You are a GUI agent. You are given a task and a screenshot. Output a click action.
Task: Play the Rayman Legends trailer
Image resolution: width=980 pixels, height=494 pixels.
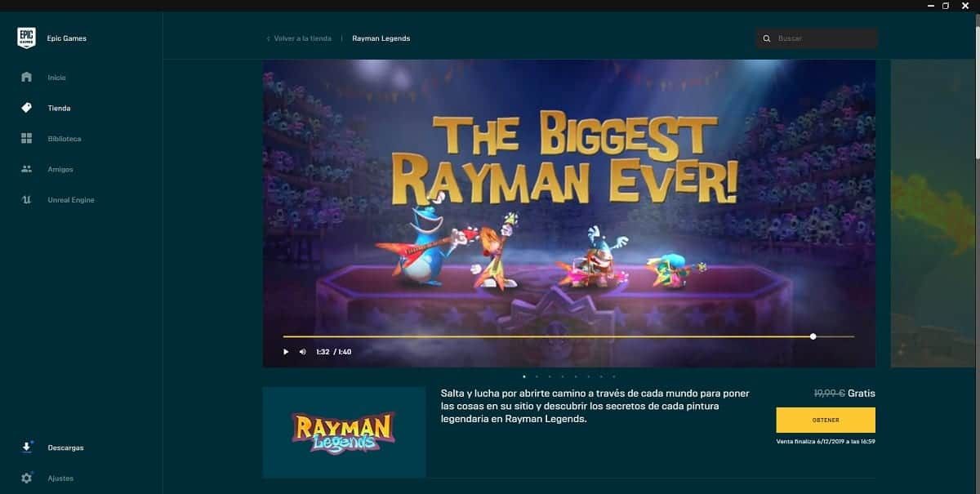286,352
